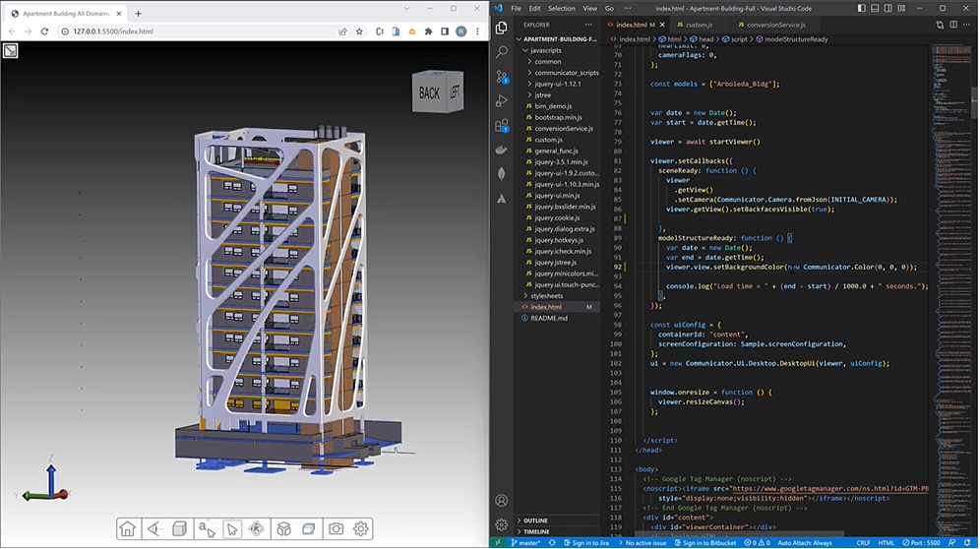Open the Docker panel in the activity bar
Screen dimensions: 980x549
(x=502, y=150)
